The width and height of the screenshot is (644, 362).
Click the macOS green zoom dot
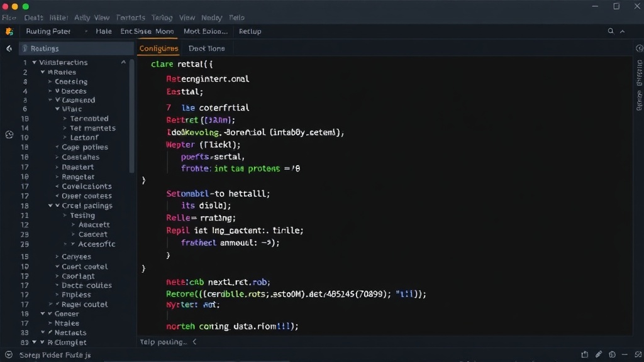[x=25, y=6]
